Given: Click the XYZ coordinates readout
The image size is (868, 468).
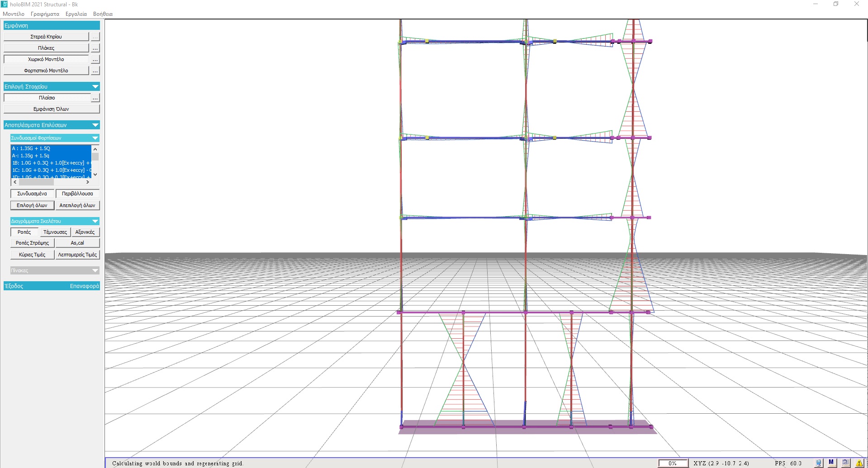Looking at the screenshot, I should pos(721,463).
